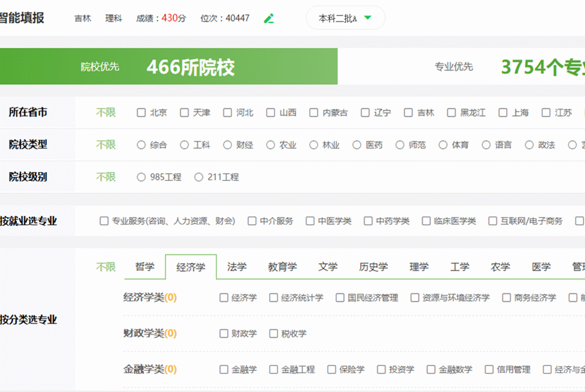Image resolution: width=585 pixels, height=392 pixels.
Task: Click 不限 in the 按分类选专业 tabs
Action: point(106,267)
